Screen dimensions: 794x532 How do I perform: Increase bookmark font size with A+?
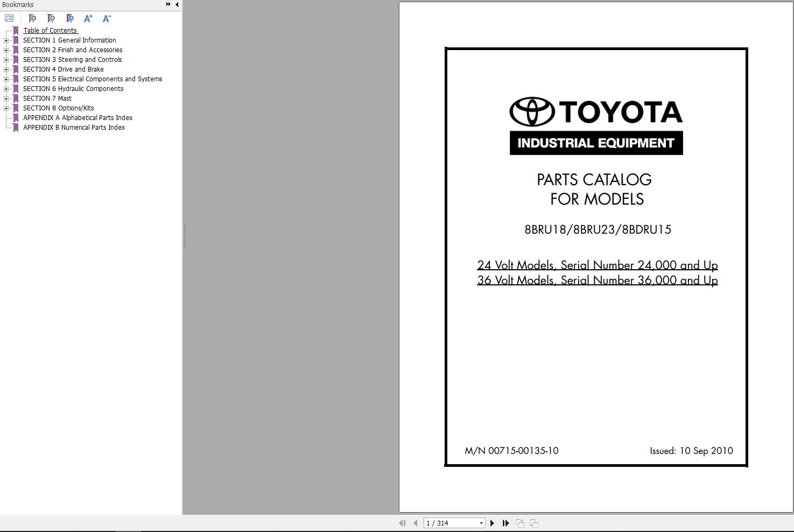point(88,18)
